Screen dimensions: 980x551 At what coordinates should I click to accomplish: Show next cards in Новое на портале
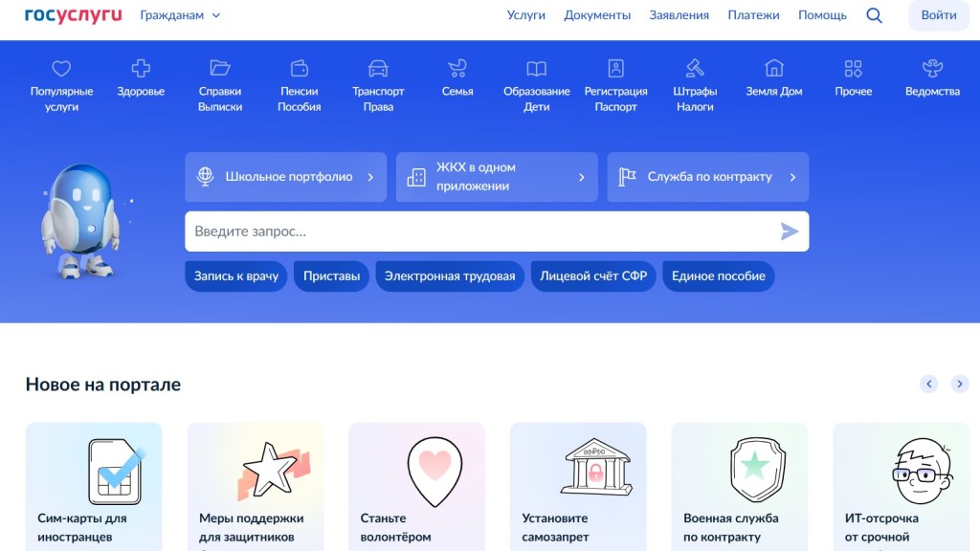959,384
